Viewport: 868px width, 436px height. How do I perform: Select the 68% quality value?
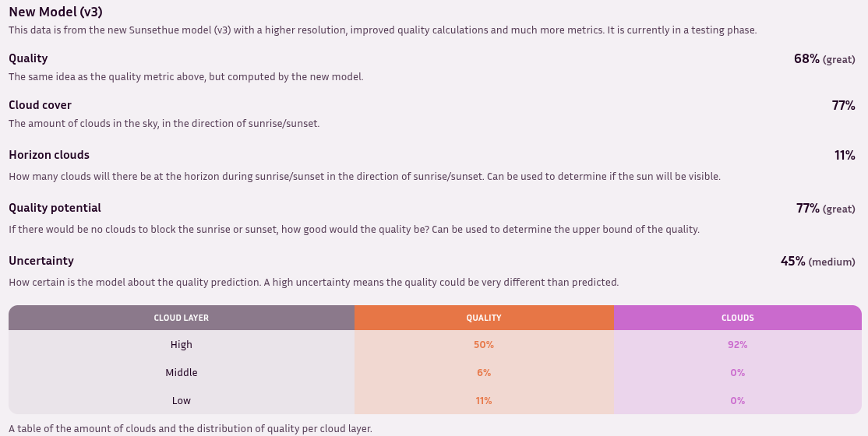pos(806,59)
